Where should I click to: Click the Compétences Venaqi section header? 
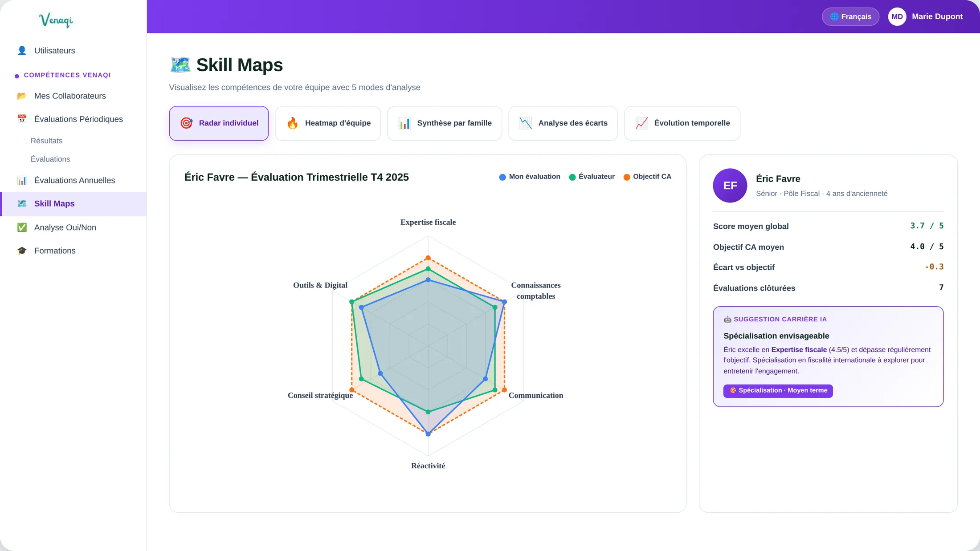tap(67, 75)
